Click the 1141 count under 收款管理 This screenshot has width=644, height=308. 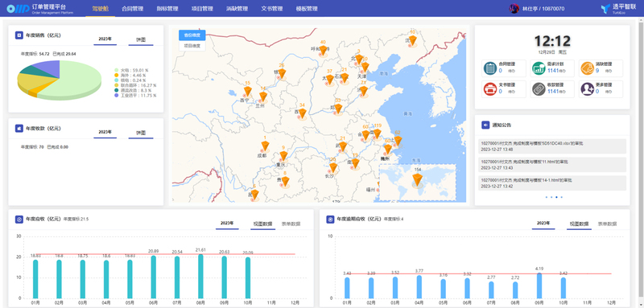point(553,92)
